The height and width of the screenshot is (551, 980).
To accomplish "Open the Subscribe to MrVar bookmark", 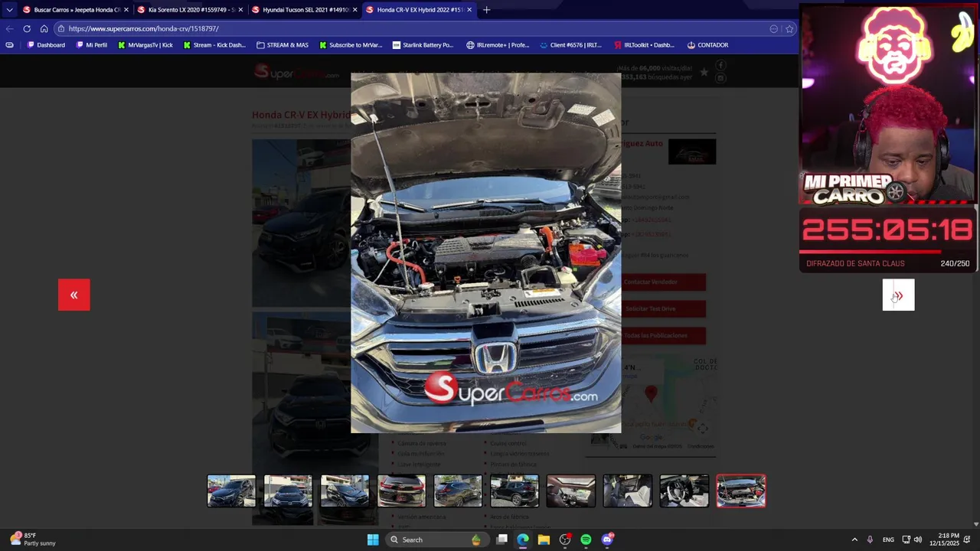I will [x=349, y=45].
